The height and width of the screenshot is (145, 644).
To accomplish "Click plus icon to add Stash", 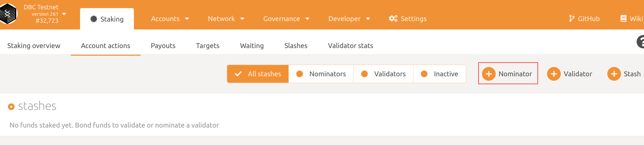I will pyautogui.click(x=614, y=74).
